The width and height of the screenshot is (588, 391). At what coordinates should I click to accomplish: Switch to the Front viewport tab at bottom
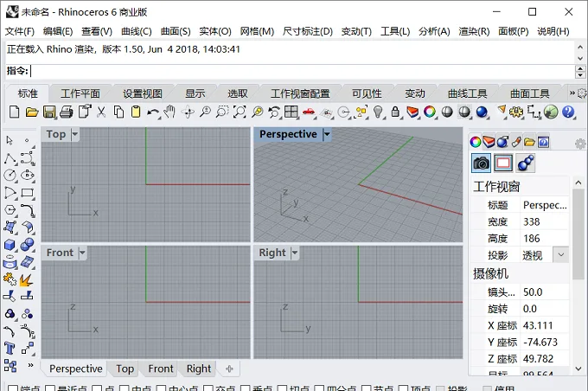tap(161, 369)
